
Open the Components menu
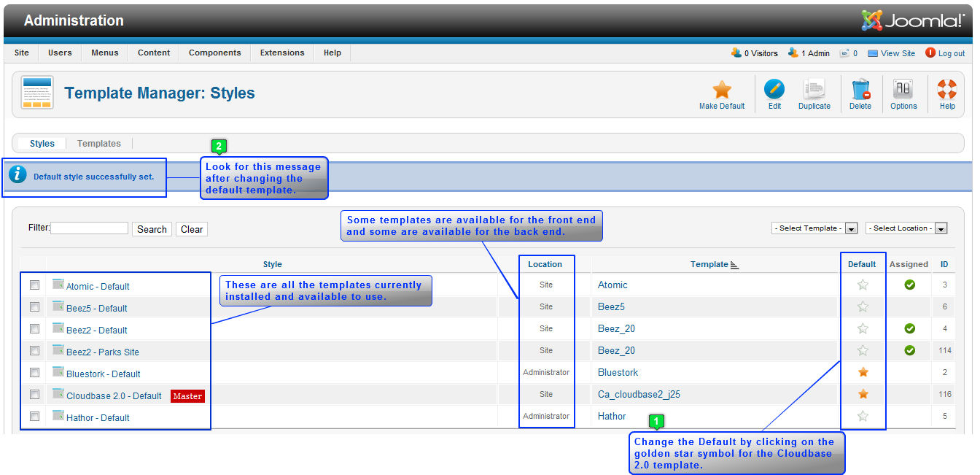tap(214, 53)
